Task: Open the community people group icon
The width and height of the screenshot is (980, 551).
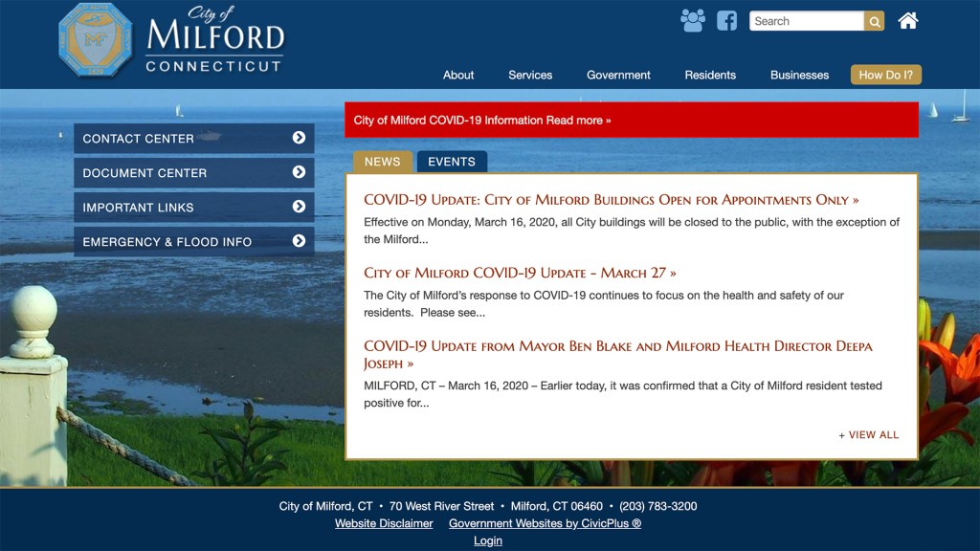Action: click(692, 20)
